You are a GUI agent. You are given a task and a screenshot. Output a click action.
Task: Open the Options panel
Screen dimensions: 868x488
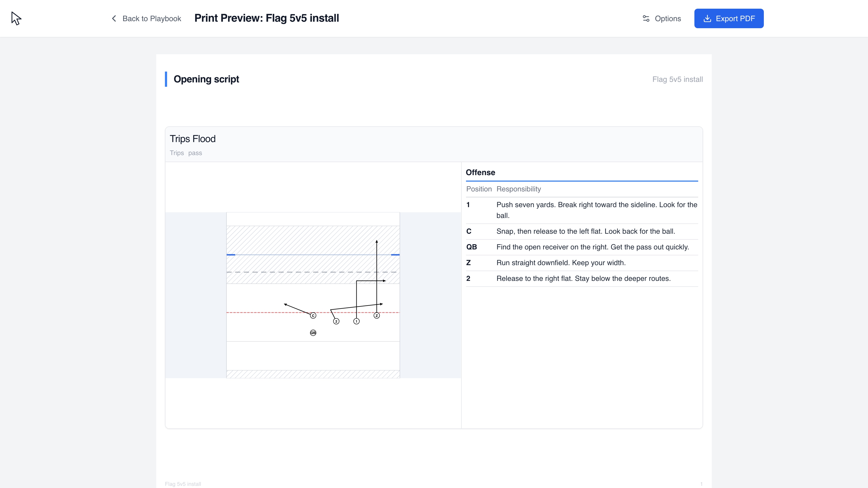[x=662, y=18]
